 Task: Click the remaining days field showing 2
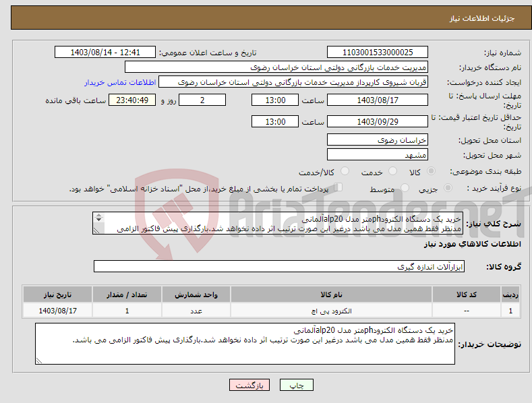click(202, 100)
